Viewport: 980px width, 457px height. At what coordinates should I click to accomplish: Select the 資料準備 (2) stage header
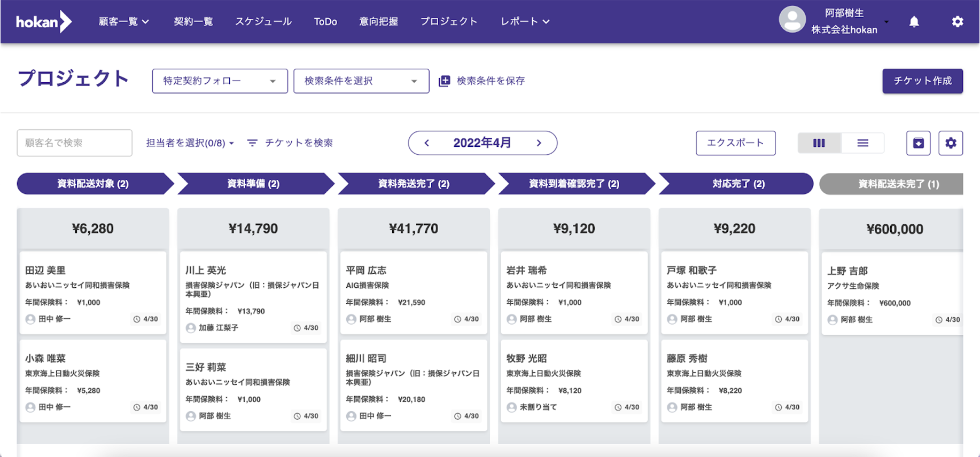(253, 184)
